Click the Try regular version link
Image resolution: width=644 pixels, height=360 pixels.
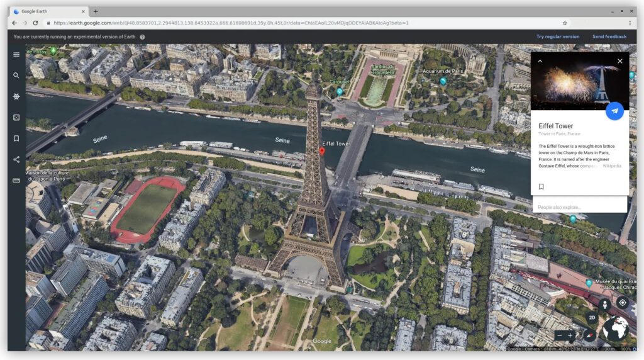[x=558, y=37]
